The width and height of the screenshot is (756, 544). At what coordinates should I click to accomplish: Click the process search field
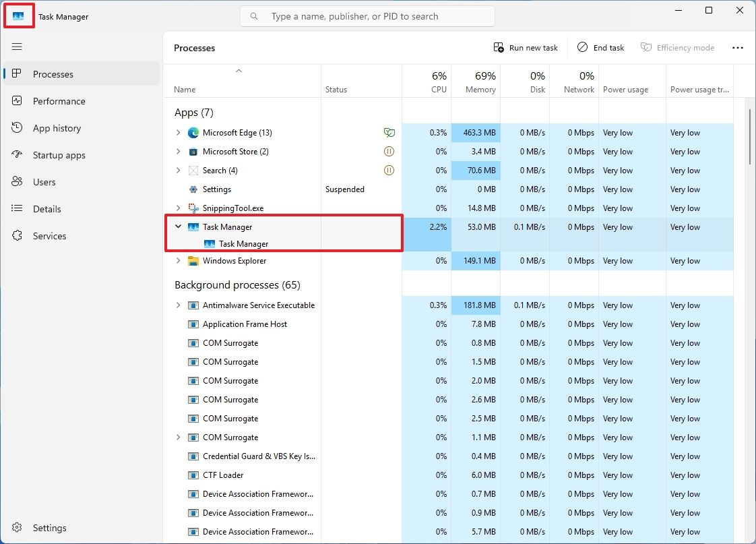tap(367, 16)
